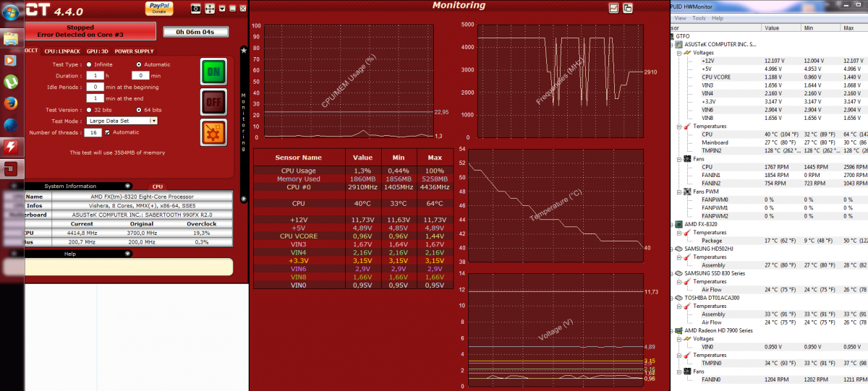Start the test with the green ON button
This screenshot has width=868, height=391.
click(213, 72)
